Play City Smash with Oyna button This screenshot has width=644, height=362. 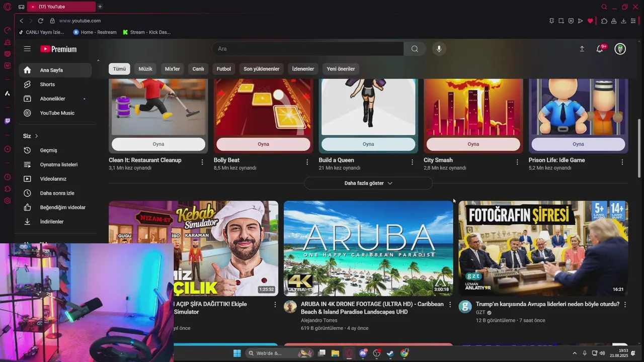click(x=473, y=144)
